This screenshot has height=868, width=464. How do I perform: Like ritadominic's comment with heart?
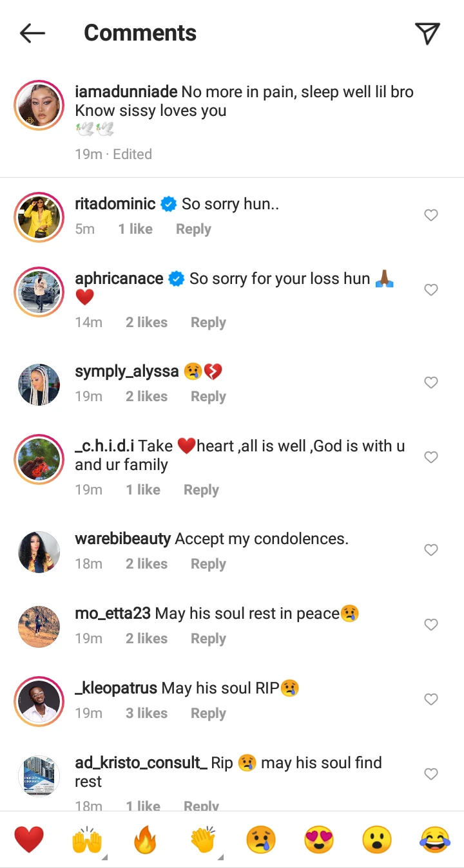click(x=431, y=216)
